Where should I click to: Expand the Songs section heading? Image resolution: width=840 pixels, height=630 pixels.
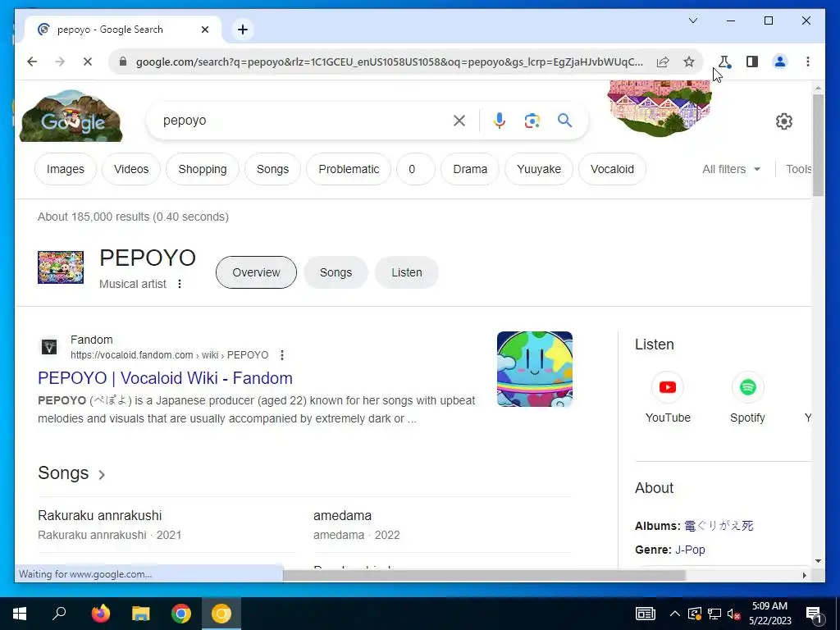[71, 473]
